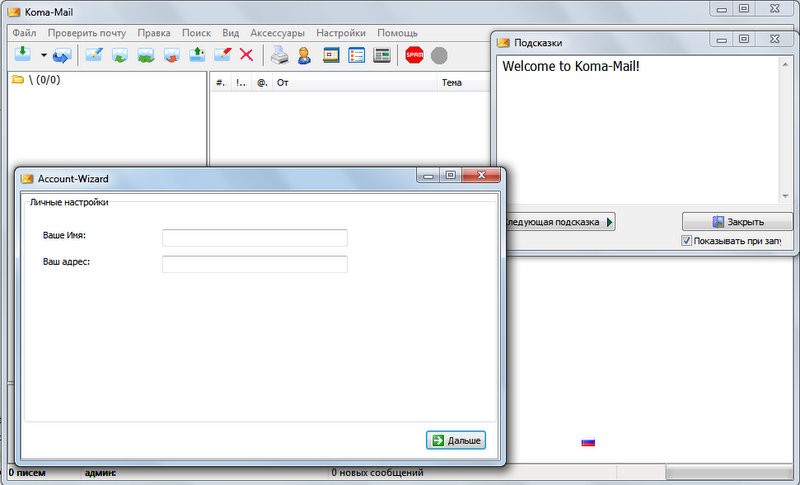Click the # column header in message list
Screen dimensions: 800x485
[220, 83]
